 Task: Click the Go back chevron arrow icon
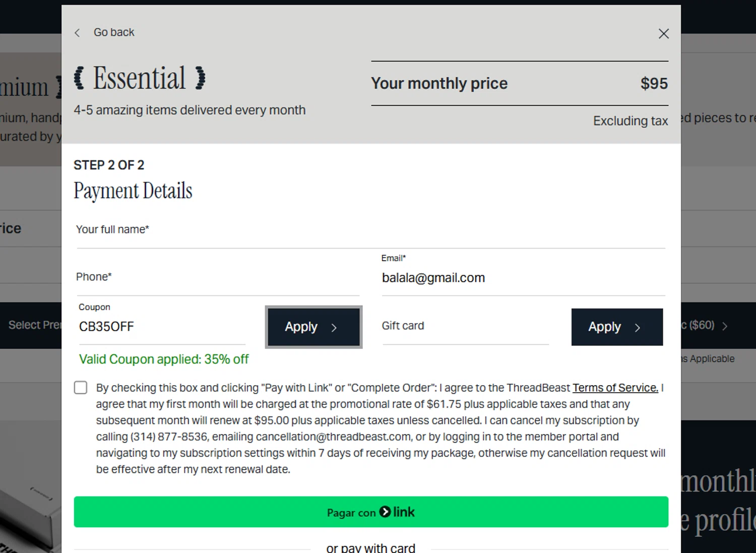click(77, 33)
